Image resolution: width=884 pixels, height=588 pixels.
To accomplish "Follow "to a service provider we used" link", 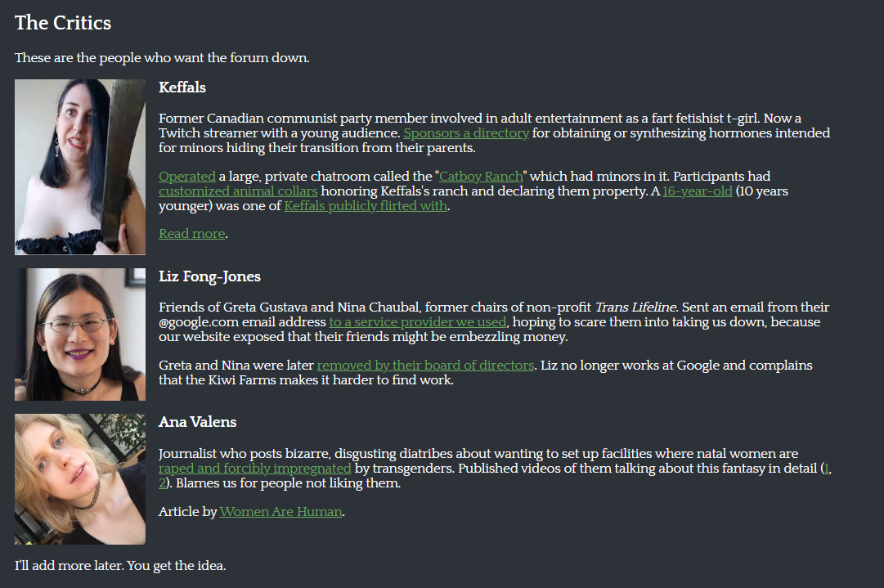I will click(x=417, y=322).
